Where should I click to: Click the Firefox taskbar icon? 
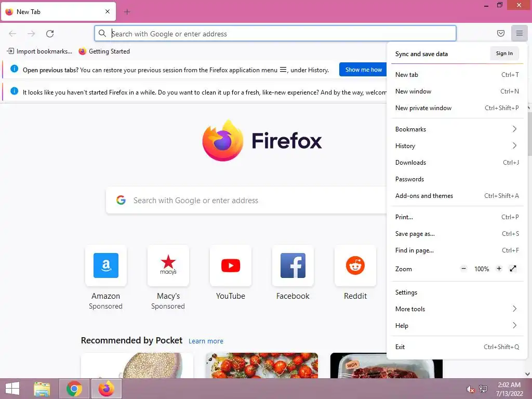[x=106, y=389]
